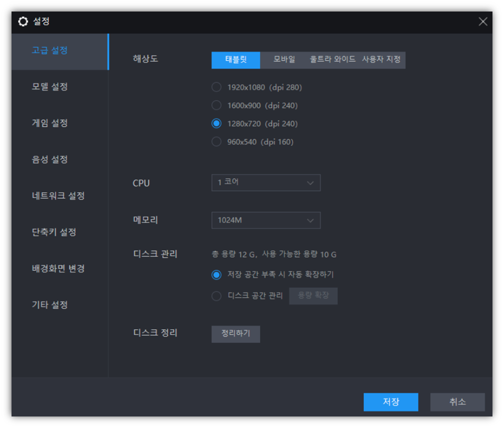Select 1600x900 dpi 240 resolution

point(216,105)
